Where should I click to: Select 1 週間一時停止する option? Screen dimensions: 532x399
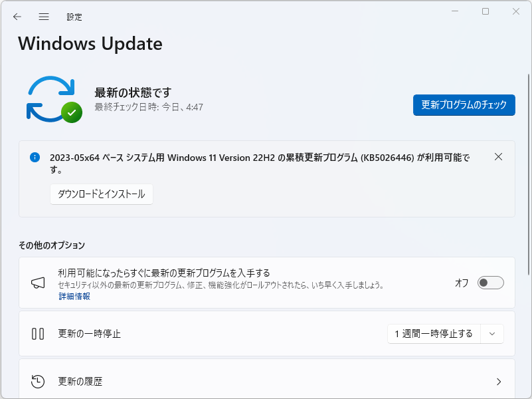tap(432, 334)
